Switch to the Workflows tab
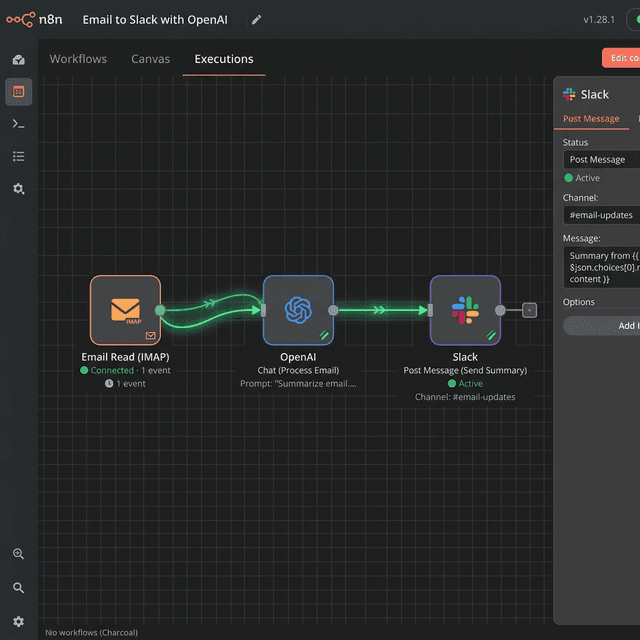This screenshot has width=640, height=640. 78,59
